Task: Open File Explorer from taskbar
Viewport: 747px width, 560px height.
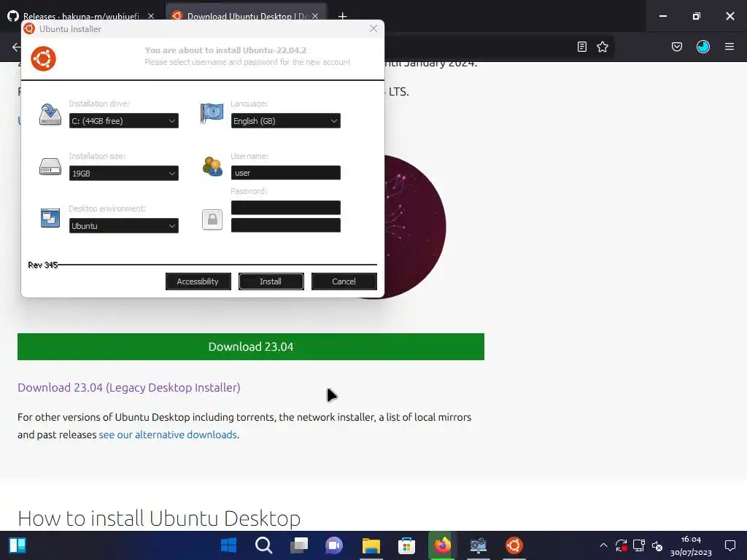Action: (371, 545)
